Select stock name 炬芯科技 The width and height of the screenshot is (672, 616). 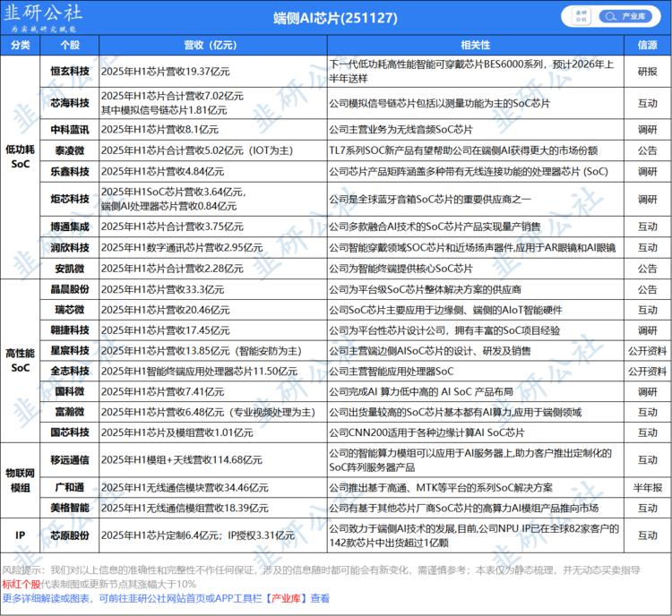click(x=70, y=199)
